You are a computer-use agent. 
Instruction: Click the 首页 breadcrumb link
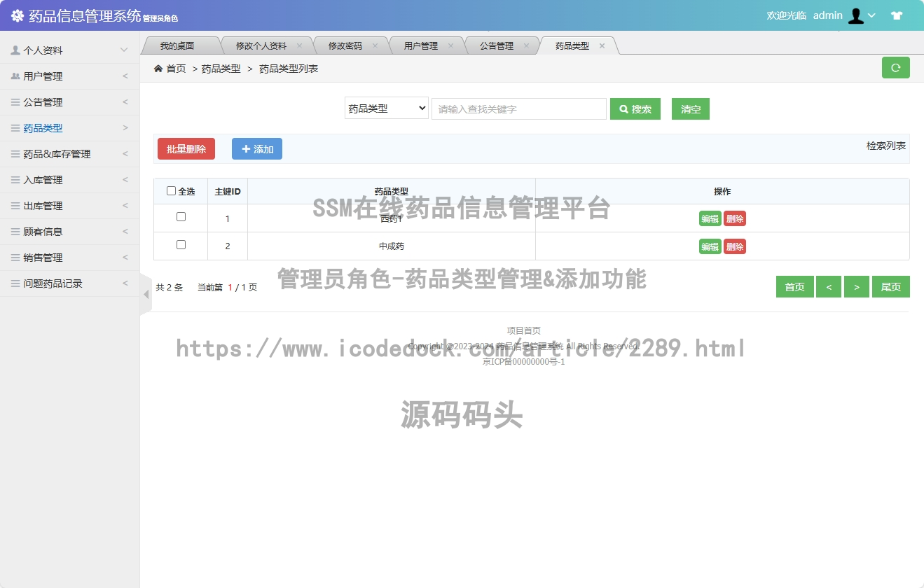tap(176, 69)
